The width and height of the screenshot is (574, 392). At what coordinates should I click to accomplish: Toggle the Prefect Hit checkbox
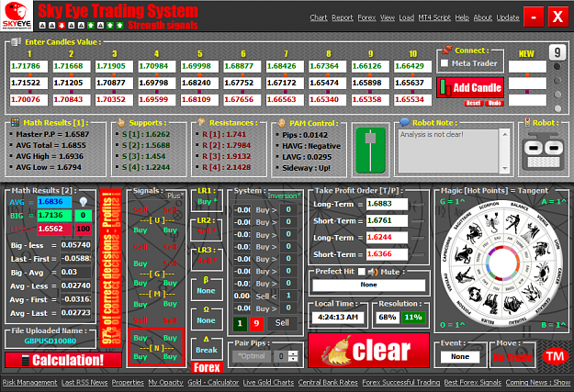coord(362,272)
